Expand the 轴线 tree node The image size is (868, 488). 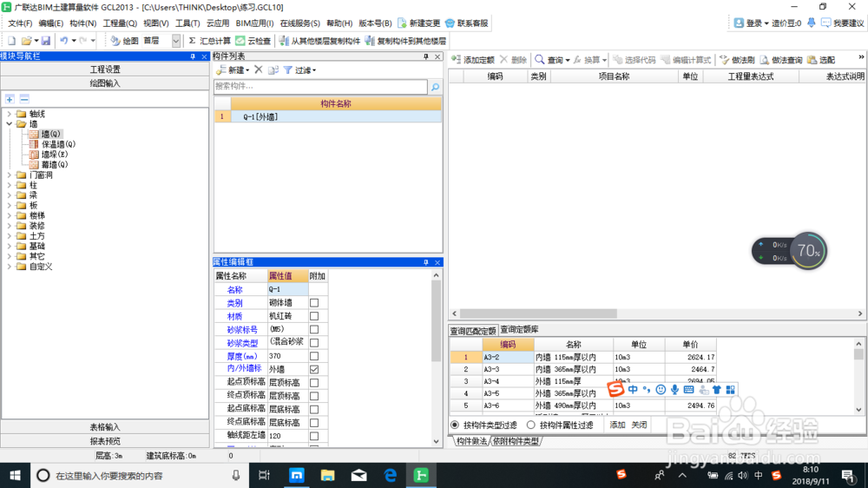9,114
